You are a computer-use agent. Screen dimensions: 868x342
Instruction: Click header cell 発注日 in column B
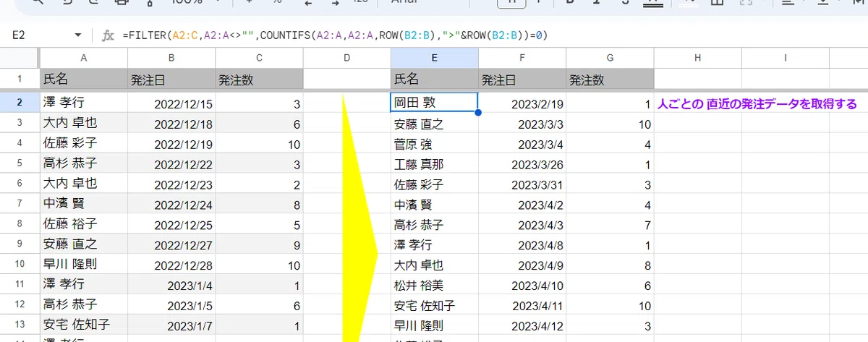point(171,79)
